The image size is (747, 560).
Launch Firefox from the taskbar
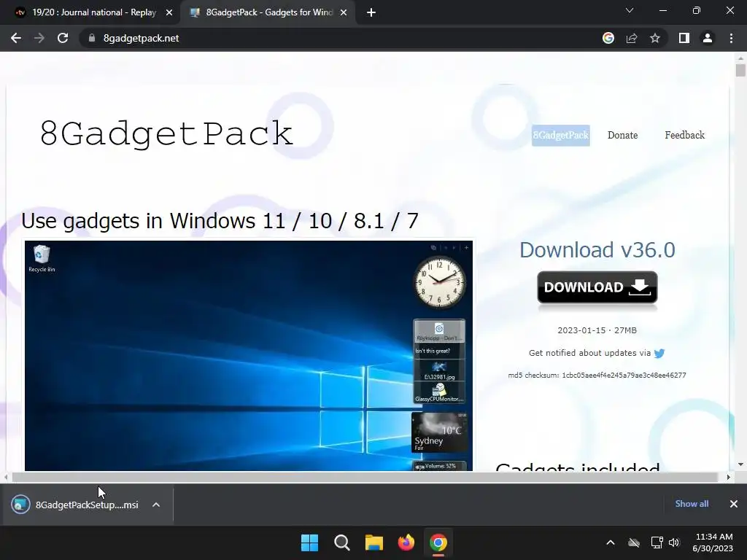point(406,542)
